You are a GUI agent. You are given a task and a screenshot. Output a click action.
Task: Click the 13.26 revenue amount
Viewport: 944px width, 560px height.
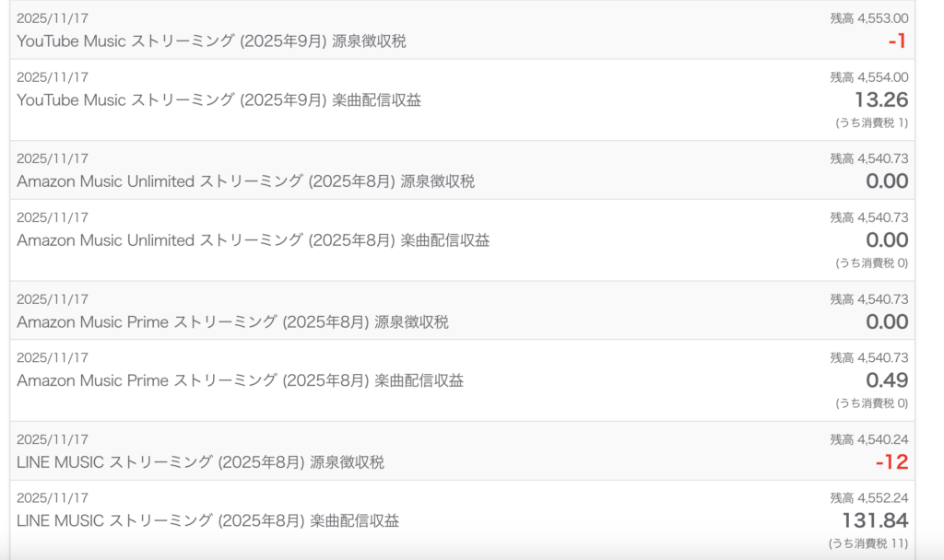(881, 99)
